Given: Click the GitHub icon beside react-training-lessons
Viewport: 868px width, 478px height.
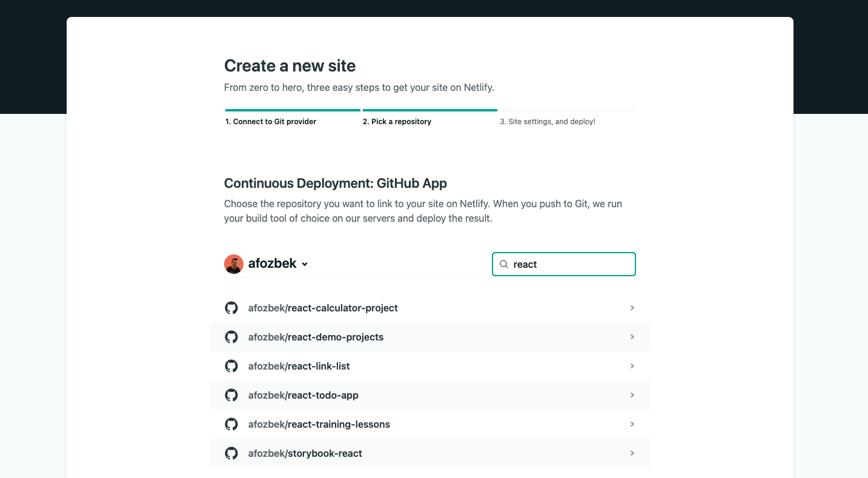Looking at the screenshot, I should [x=231, y=424].
